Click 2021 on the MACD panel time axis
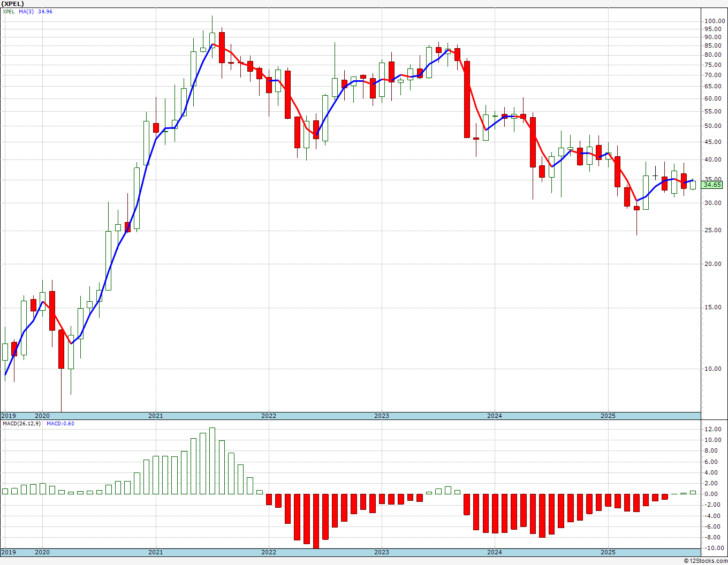 point(155,552)
